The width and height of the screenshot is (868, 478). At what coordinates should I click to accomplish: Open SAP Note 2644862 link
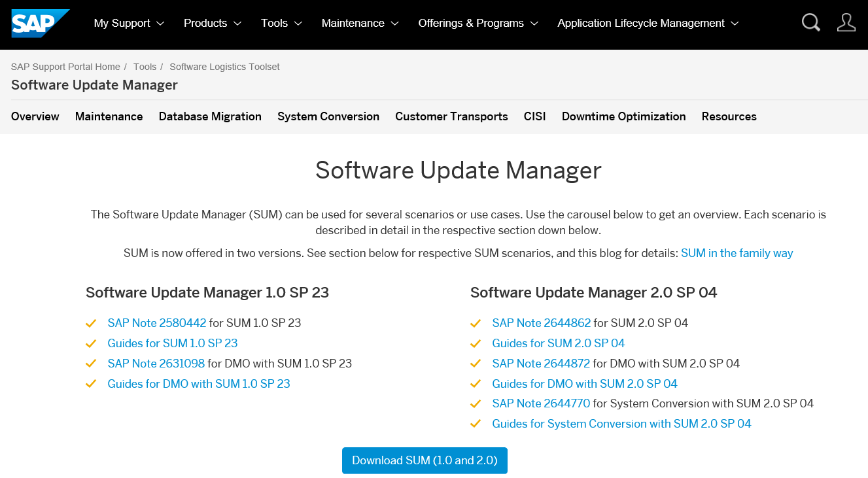coord(542,323)
